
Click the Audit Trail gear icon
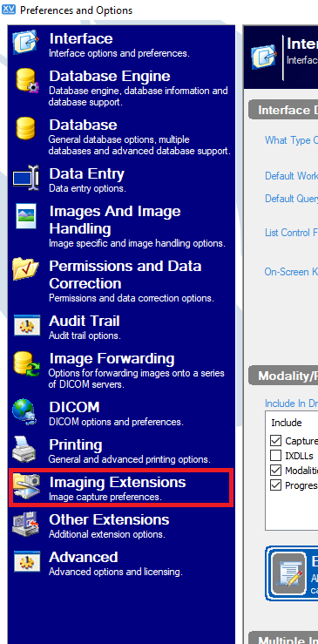tap(27, 325)
